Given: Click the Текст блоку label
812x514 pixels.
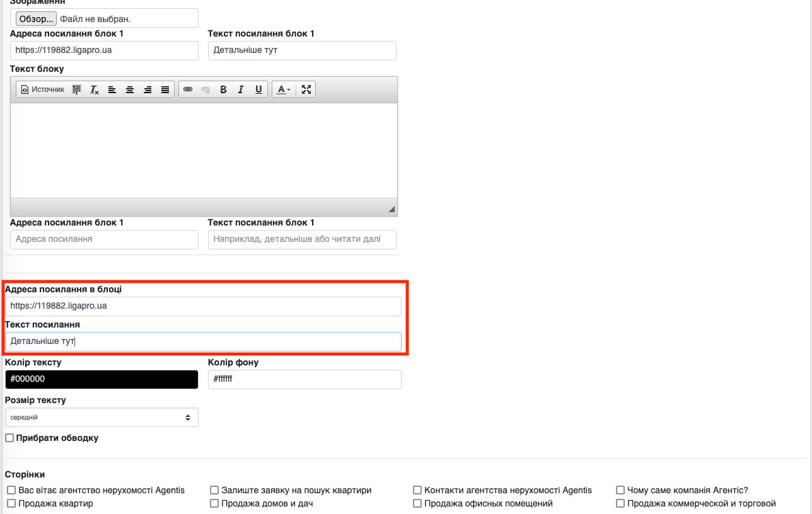Looking at the screenshot, I should (x=37, y=69).
